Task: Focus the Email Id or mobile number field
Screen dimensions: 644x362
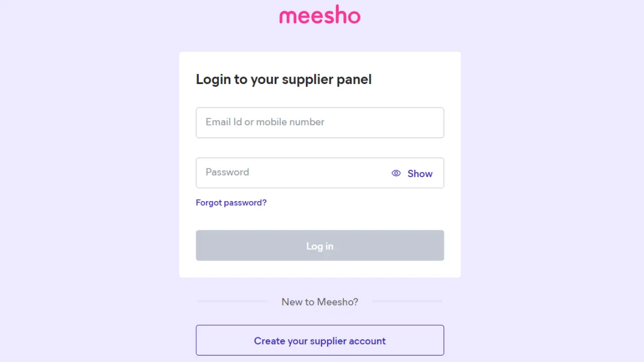Action: tap(319, 123)
